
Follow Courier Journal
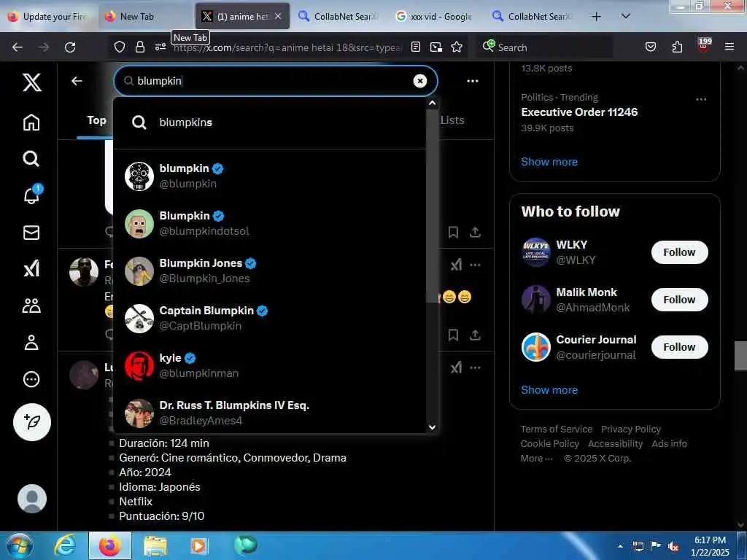(x=679, y=346)
